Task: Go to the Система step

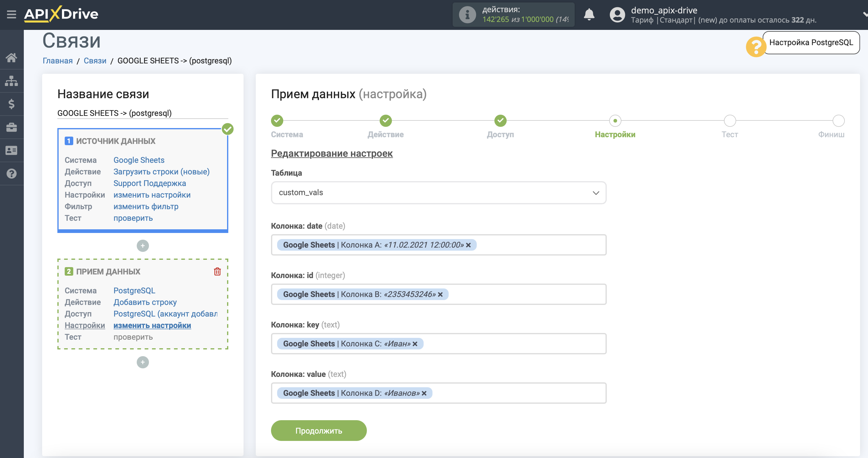Action: [277, 120]
